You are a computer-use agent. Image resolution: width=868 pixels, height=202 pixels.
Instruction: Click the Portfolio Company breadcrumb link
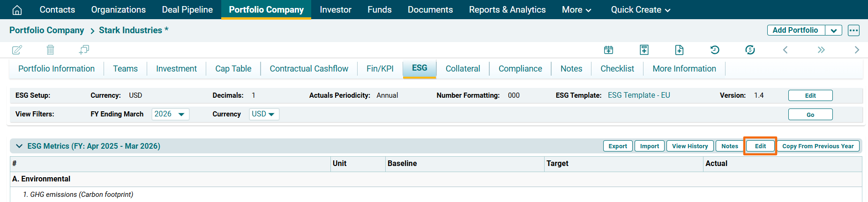(46, 30)
